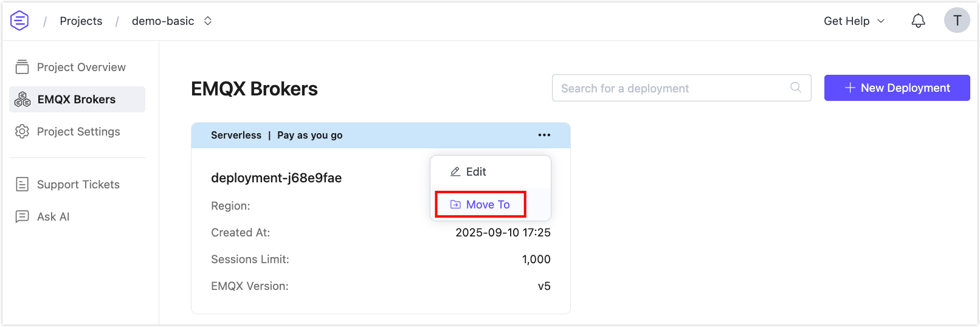
Task: Select EMQX Brokers in the sidebar
Action: (77, 99)
